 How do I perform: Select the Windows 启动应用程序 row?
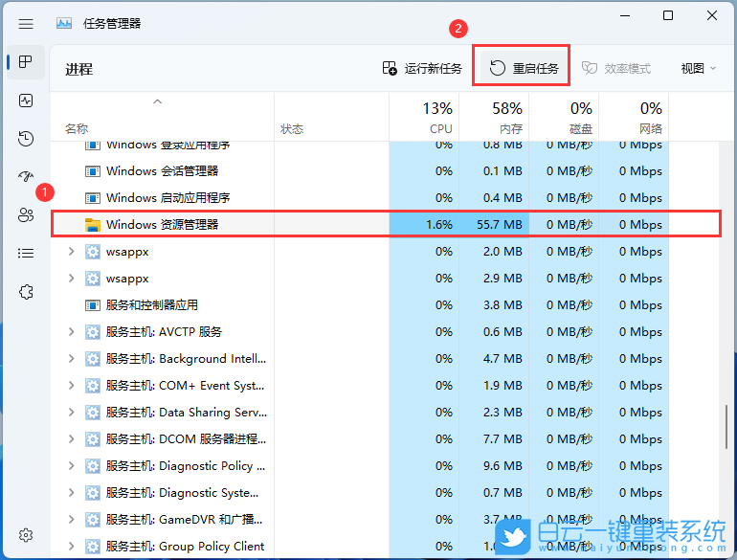(x=386, y=198)
